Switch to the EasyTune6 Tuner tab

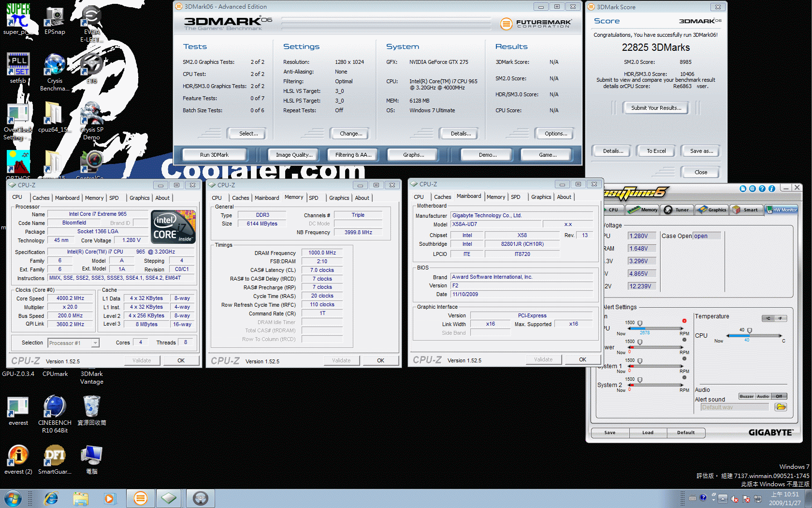(x=678, y=209)
